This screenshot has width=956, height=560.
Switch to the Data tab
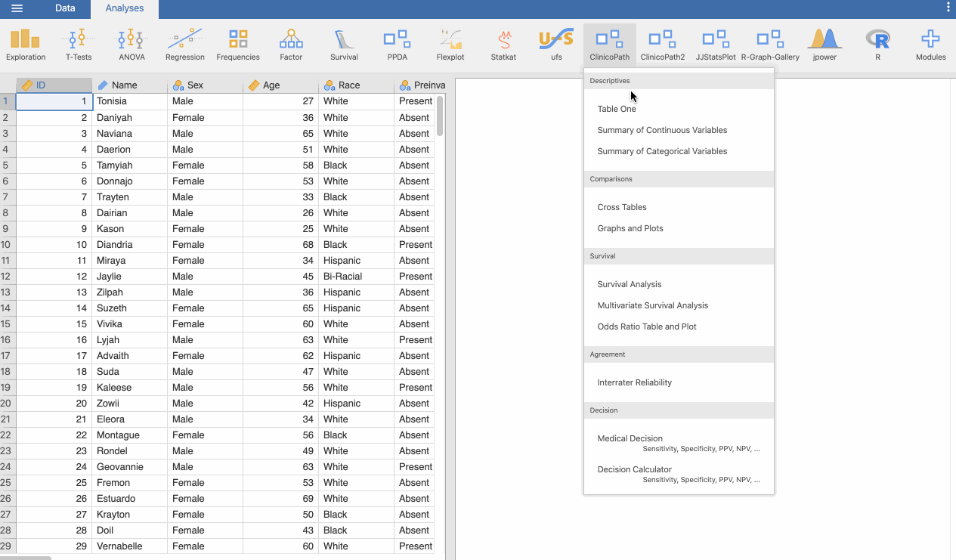(x=65, y=8)
